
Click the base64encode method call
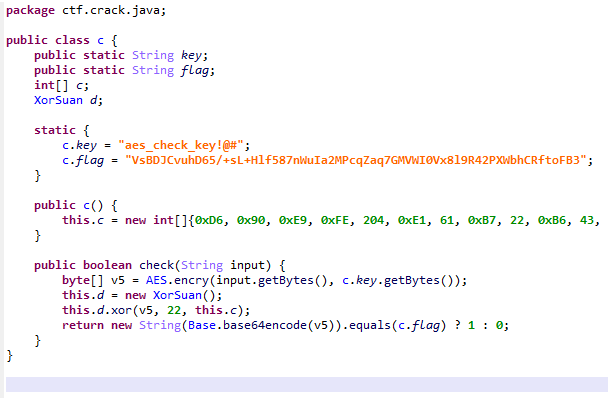265,325
